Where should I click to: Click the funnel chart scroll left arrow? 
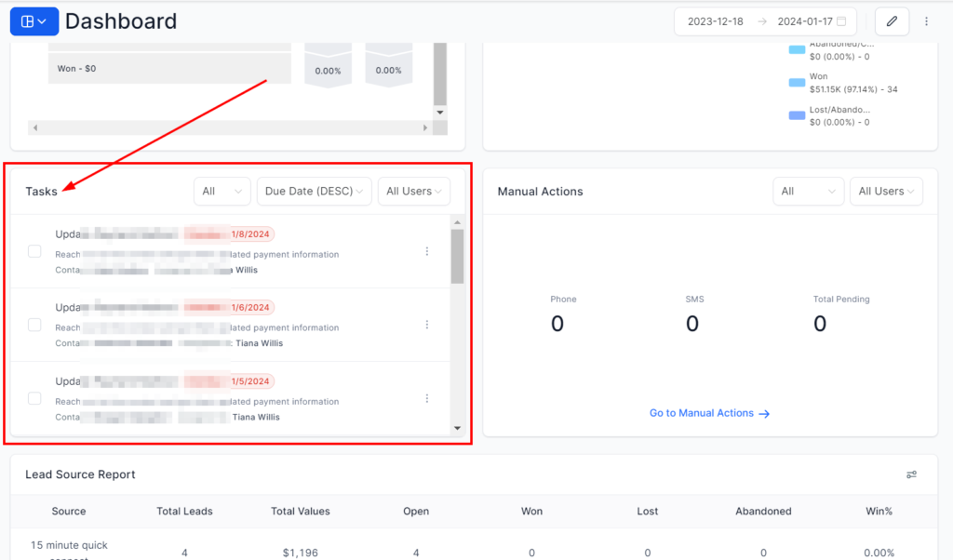coord(35,127)
